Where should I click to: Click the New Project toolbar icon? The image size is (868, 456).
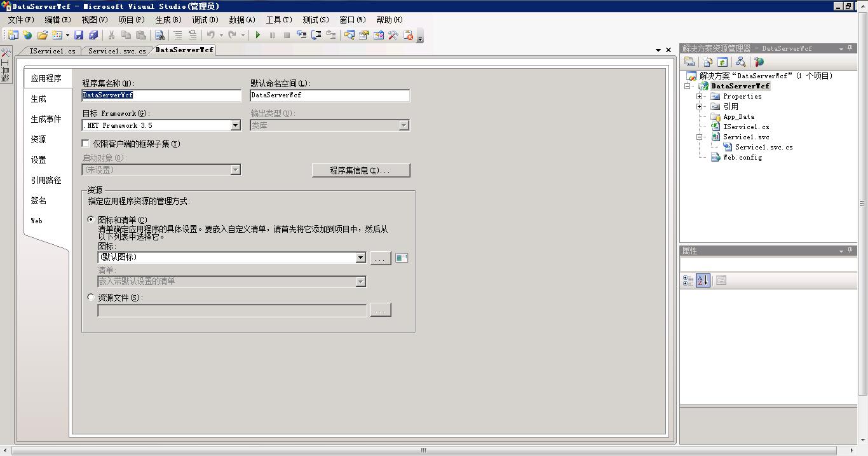[x=13, y=36]
